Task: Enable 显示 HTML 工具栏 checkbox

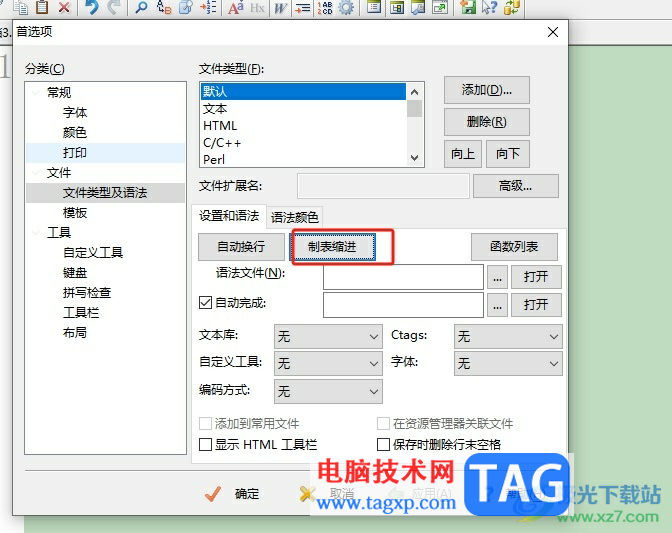Action: 205,444
